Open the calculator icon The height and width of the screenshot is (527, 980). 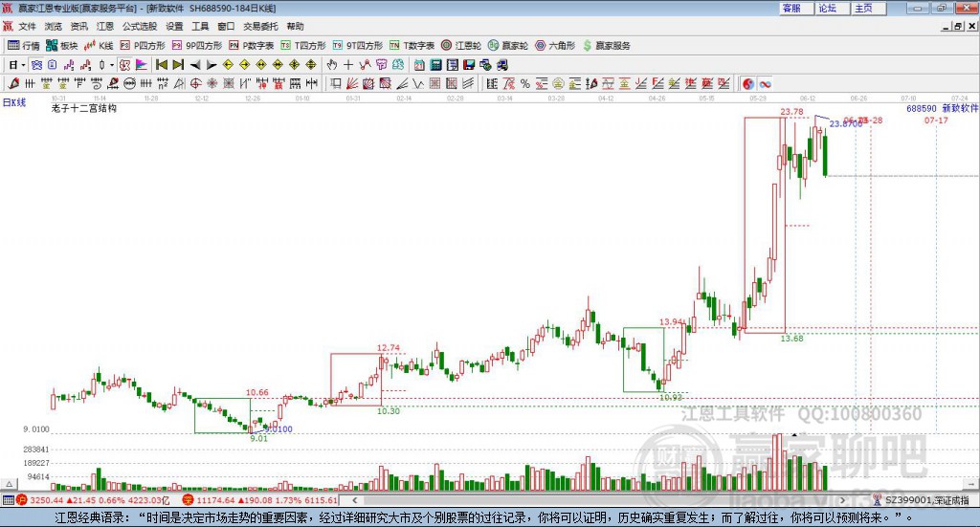[435, 65]
